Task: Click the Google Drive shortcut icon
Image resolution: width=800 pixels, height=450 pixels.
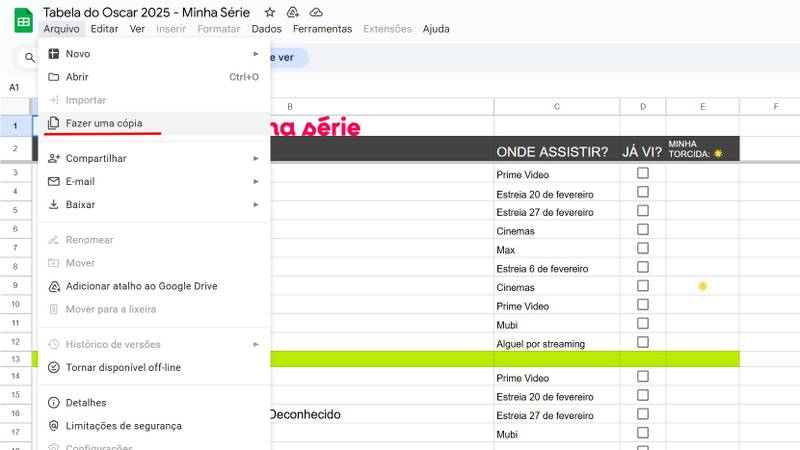Action: pyautogui.click(x=54, y=286)
